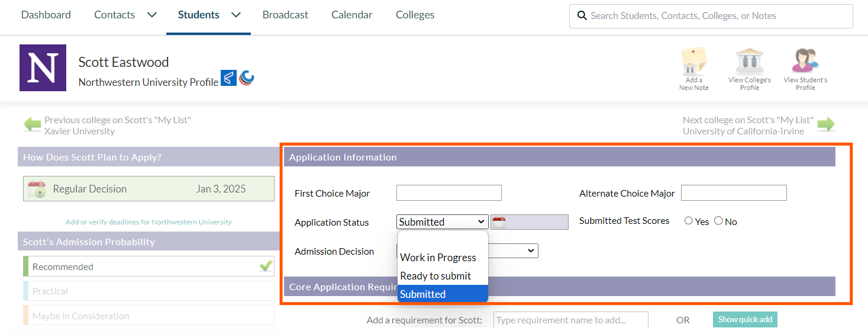Screen dimensions: 868x334
Task: Click the Regular Decision calendar icon
Action: (x=37, y=189)
